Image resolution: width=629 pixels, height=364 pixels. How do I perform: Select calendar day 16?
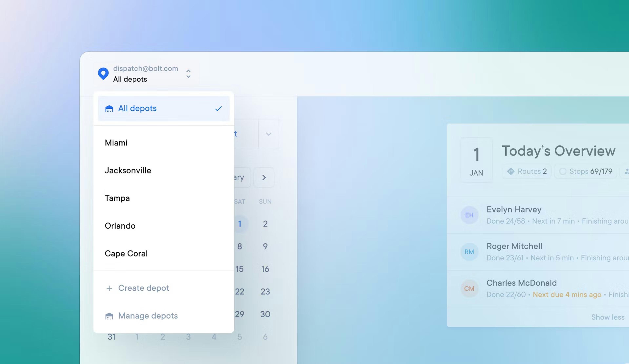tap(265, 269)
